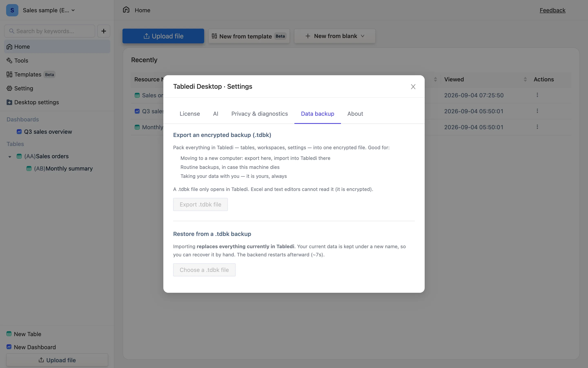Click the Search by keywords field
588x368 pixels.
click(x=50, y=31)
